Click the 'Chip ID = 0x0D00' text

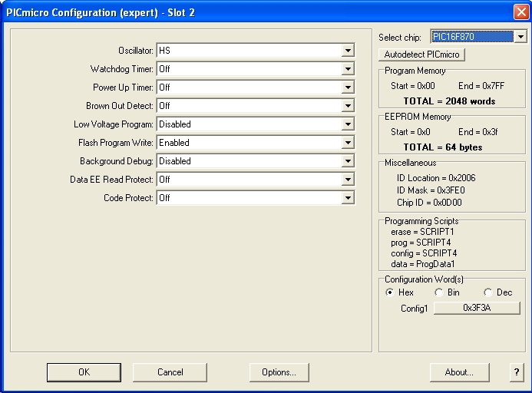tap(429, 203)
